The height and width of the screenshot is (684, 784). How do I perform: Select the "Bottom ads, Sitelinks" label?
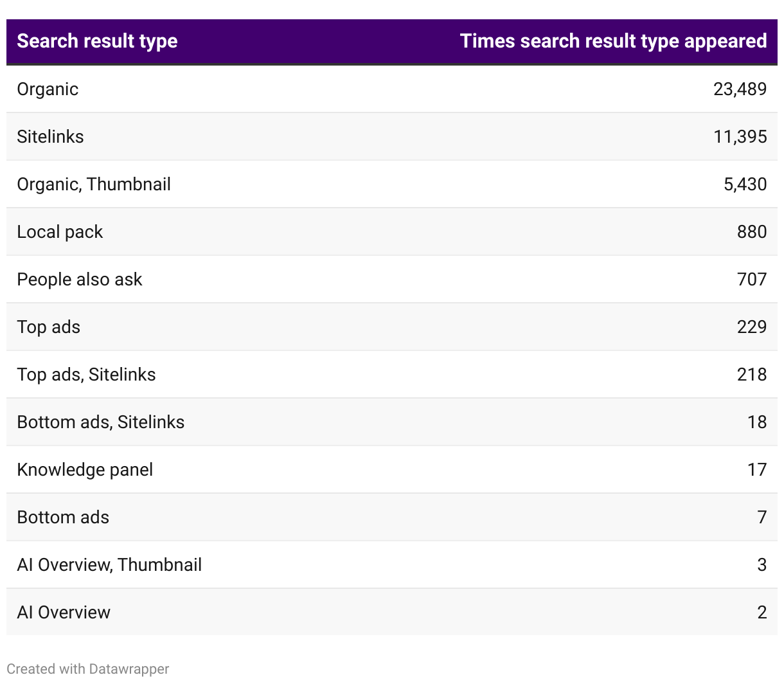tap(101, 422)
